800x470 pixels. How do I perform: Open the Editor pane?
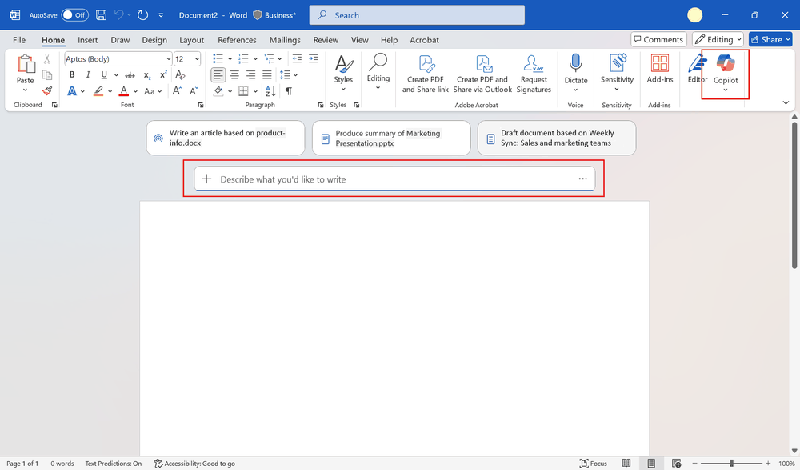(x=696, y=68)
